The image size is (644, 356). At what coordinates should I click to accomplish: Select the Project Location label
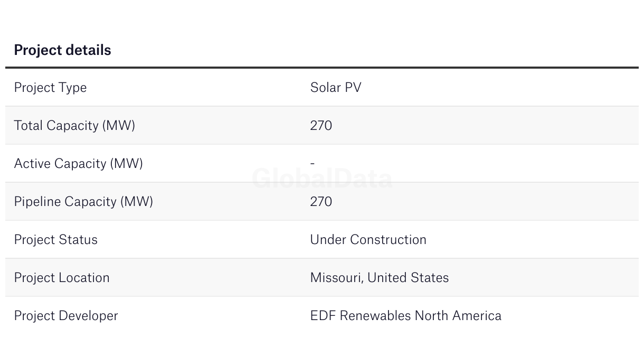(62, 278)
